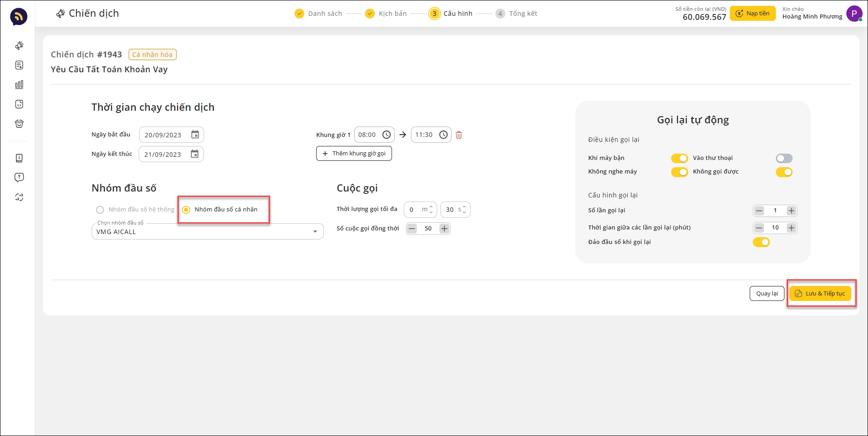Screen dimensions: 868x436
Task: Click the megaphone campaign icon in sidebar
Action: [19, 46]
